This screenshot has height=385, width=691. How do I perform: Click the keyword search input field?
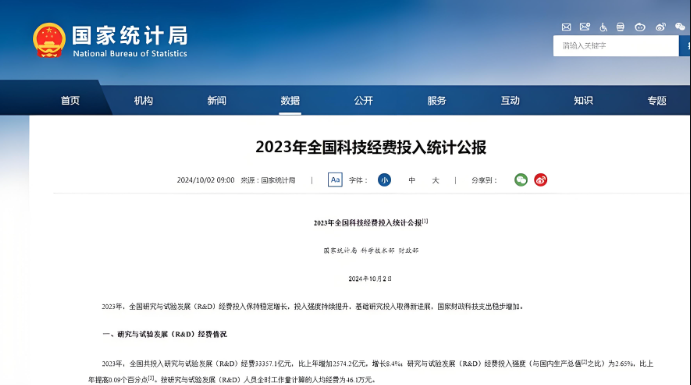(x=616, y=46)
